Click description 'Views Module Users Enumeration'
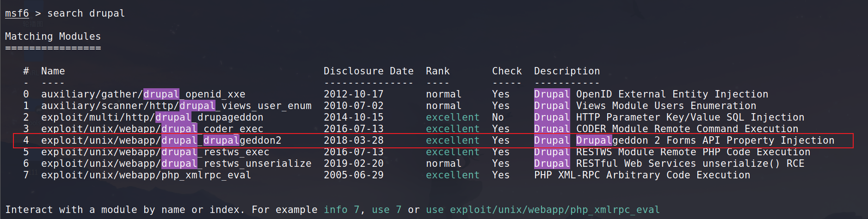Screen dimensions: 868x219 coord(666,106)
